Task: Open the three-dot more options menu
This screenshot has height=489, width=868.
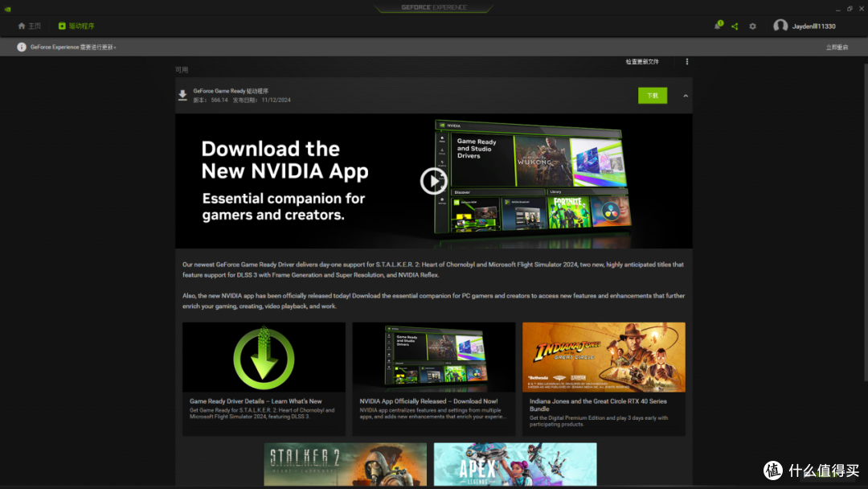Action: point(687,61)
